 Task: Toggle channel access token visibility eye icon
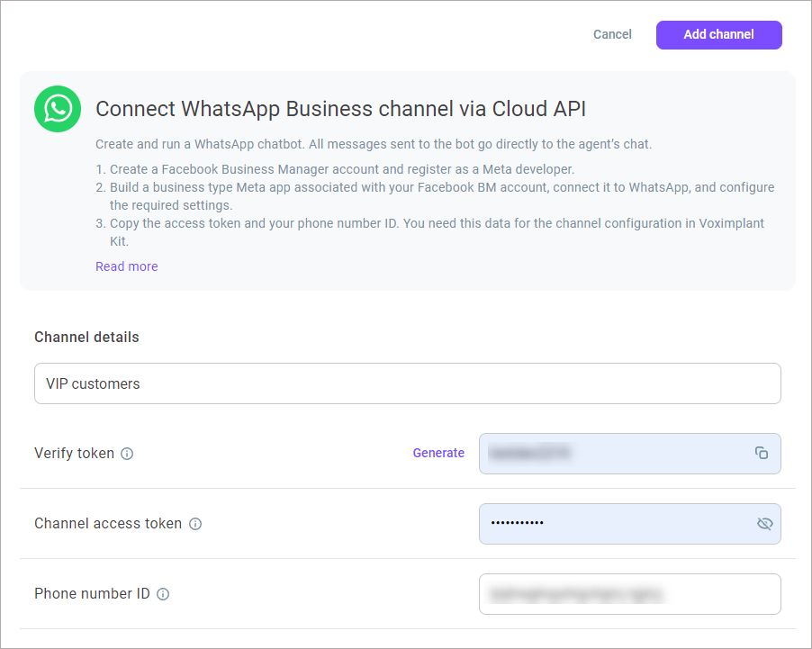pos(764,524)
